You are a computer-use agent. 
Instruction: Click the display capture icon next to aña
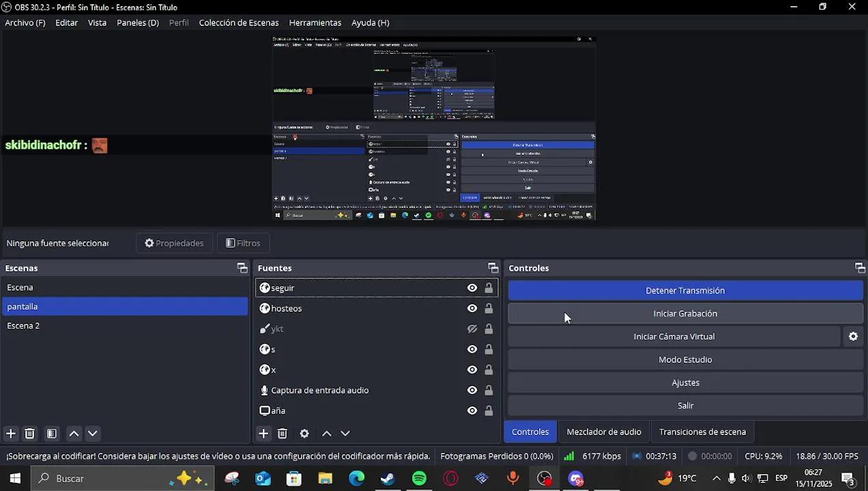pos(265,411)
